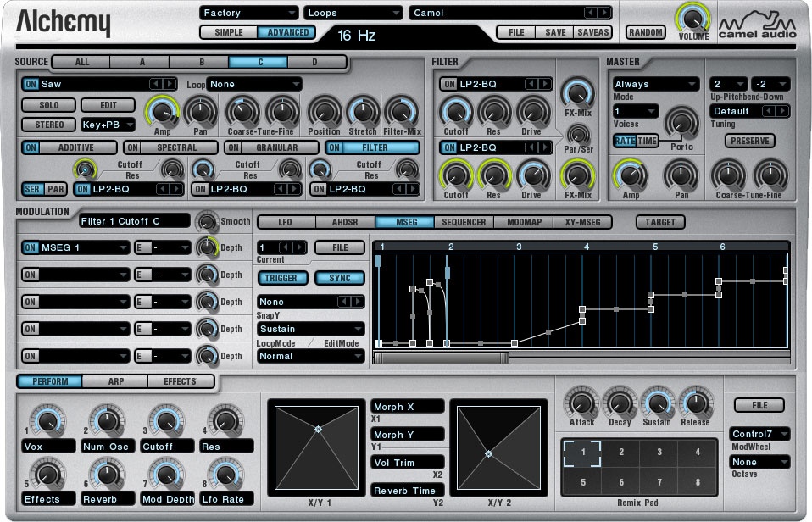
Task: Open the Voices count dropdown
Action: 636,111
